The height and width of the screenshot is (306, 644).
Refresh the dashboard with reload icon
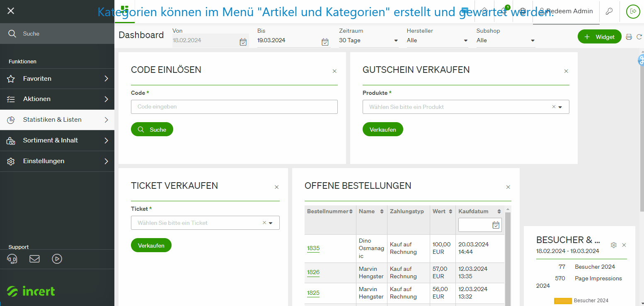click(639, 37)
